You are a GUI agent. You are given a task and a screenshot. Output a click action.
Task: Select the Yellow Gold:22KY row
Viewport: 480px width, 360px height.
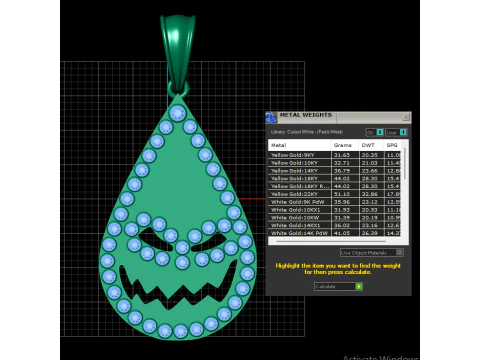pos(335,194)
